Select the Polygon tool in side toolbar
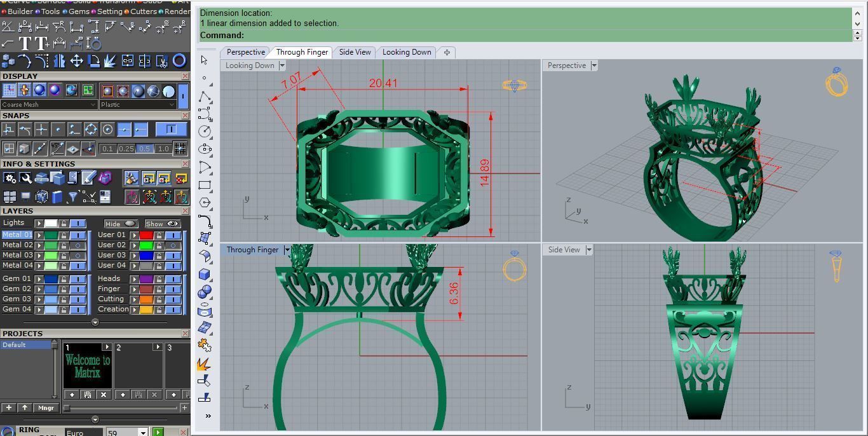 coord(205,203)
